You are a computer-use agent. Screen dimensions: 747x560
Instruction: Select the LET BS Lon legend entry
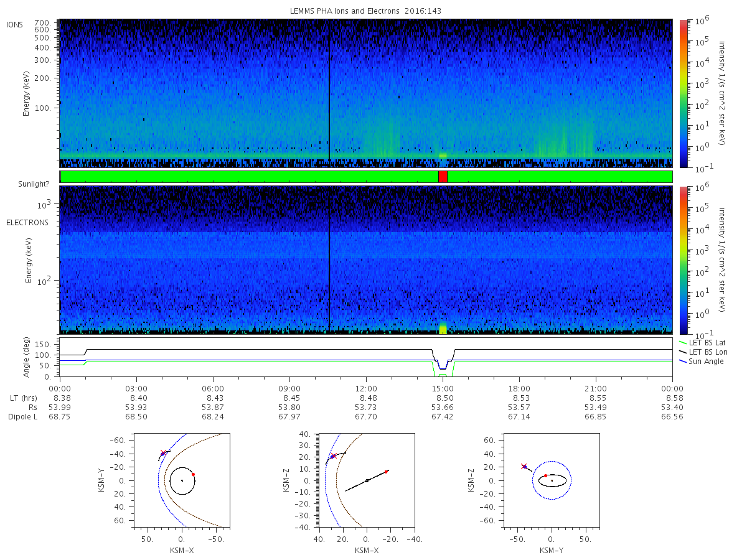(x=703, y=352)
